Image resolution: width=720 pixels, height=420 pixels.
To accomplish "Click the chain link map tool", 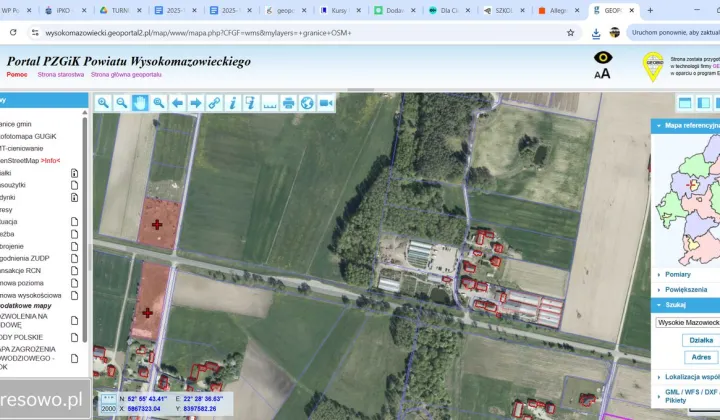I will point(214,103).
